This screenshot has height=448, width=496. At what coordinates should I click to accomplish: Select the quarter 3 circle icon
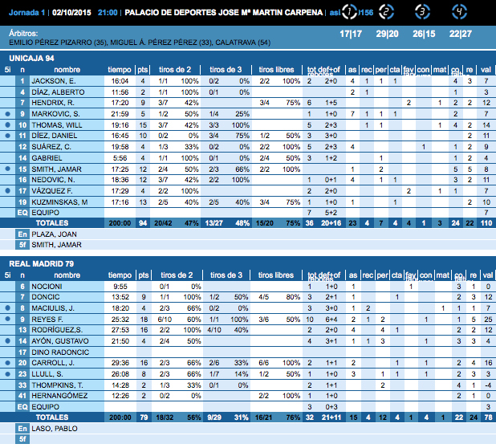[x=422, y=12]
